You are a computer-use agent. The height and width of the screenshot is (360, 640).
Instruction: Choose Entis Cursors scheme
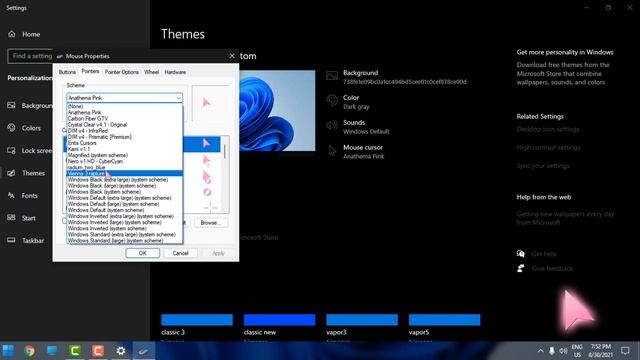tap(124, 143)
